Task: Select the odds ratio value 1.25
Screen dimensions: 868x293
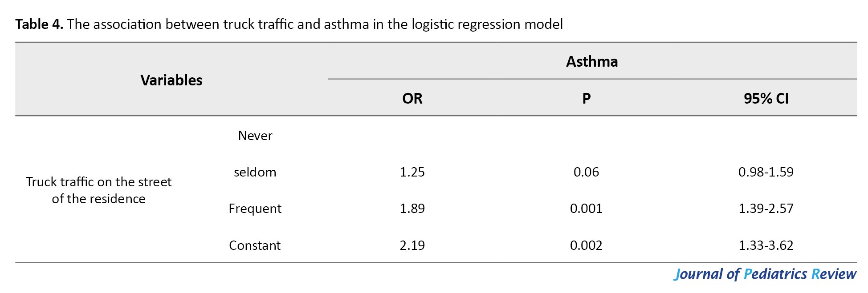Action: pos(412,172)
